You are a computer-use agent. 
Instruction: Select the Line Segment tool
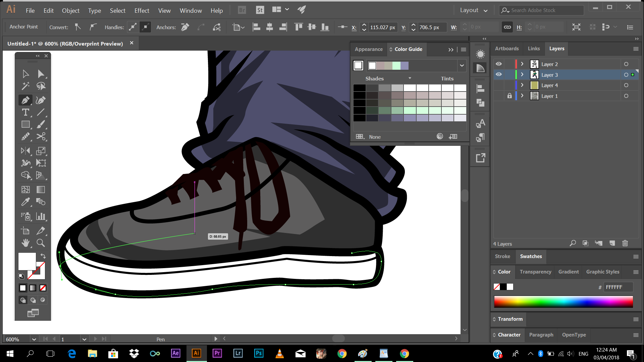pos(41,112)
